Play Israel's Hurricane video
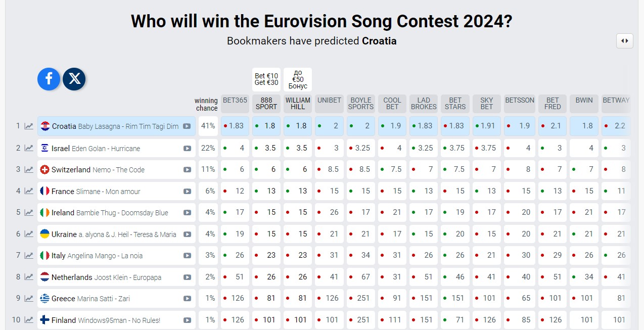The image size is (644, 330). click(x=187, y=149)
